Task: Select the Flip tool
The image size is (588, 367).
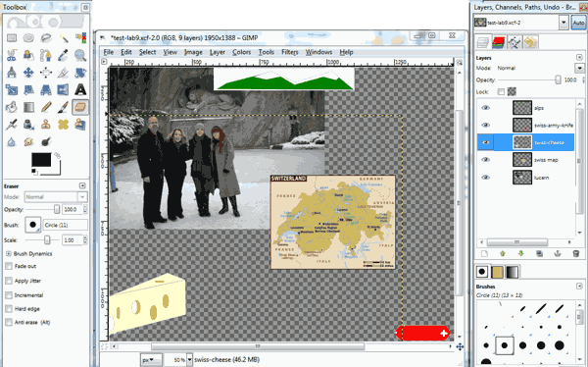Action: click(x=63, y=89)
